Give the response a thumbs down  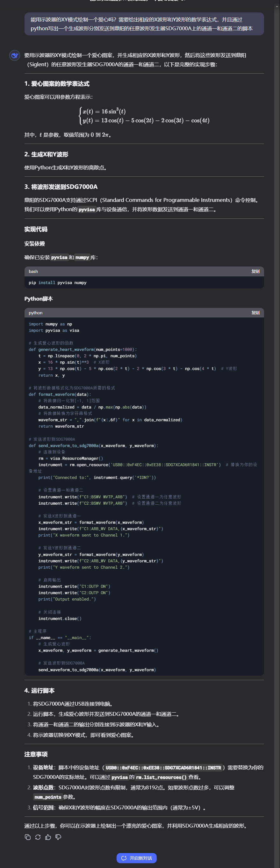tap(58, 837)
